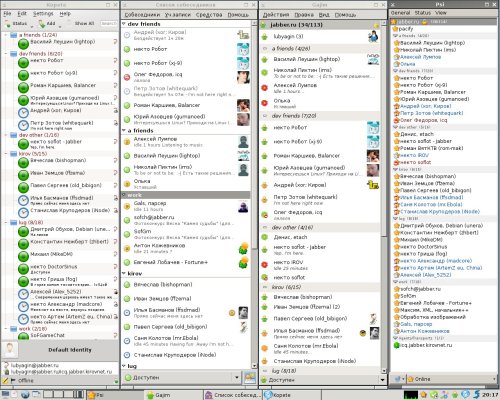Click the web browser launcher icon in the taskbar
Viewport: 500px width, 400px height.
point(25,395)
